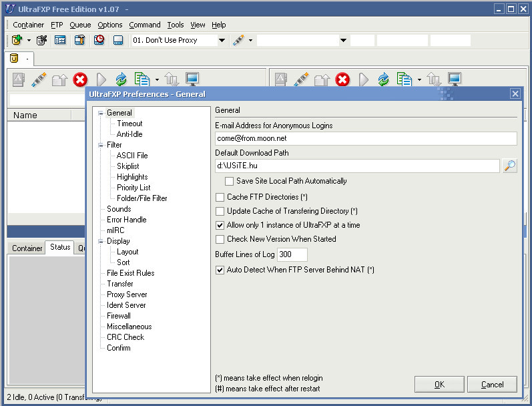Click the left pane play arrow icon
Viewport: 532px width, 406px height.
[x=101, y=80]
